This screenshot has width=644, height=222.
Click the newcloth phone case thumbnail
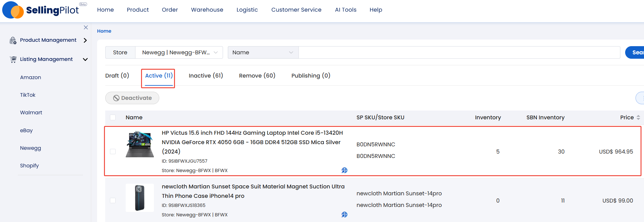[140, 198]
